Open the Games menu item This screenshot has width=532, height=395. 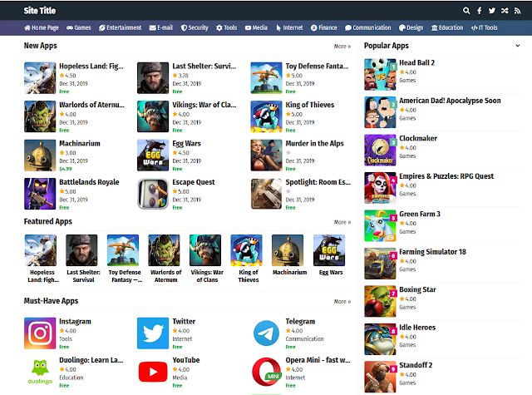79,27
